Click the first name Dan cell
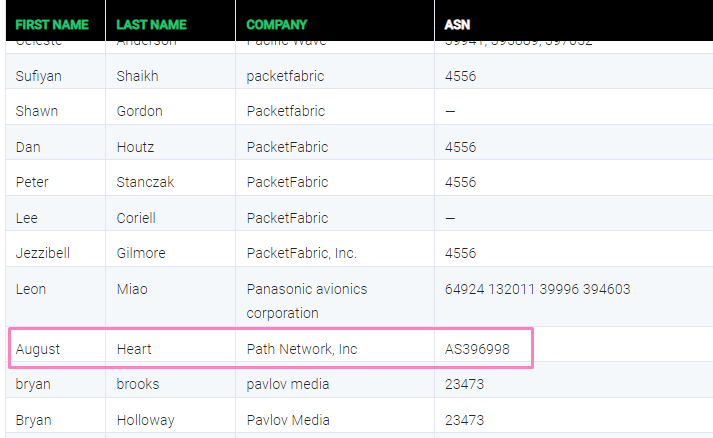This screenshot has width=713, height=438. (28, 147)
